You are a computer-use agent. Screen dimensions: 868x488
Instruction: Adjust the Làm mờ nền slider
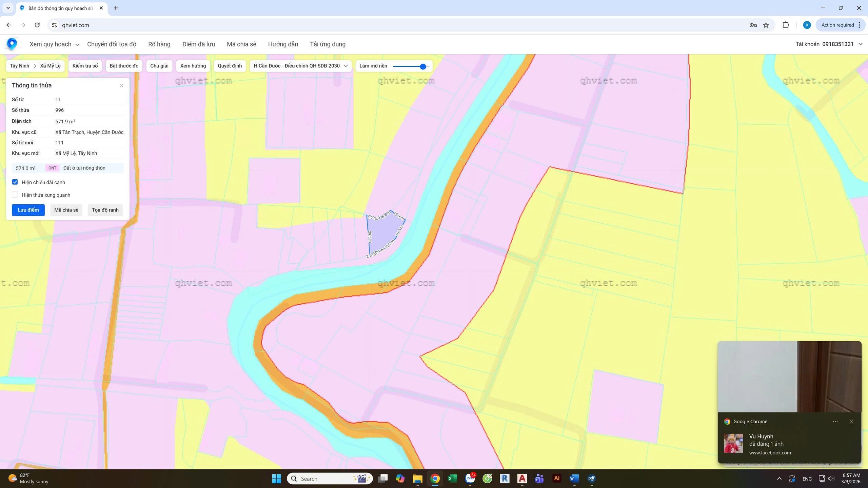422,66
